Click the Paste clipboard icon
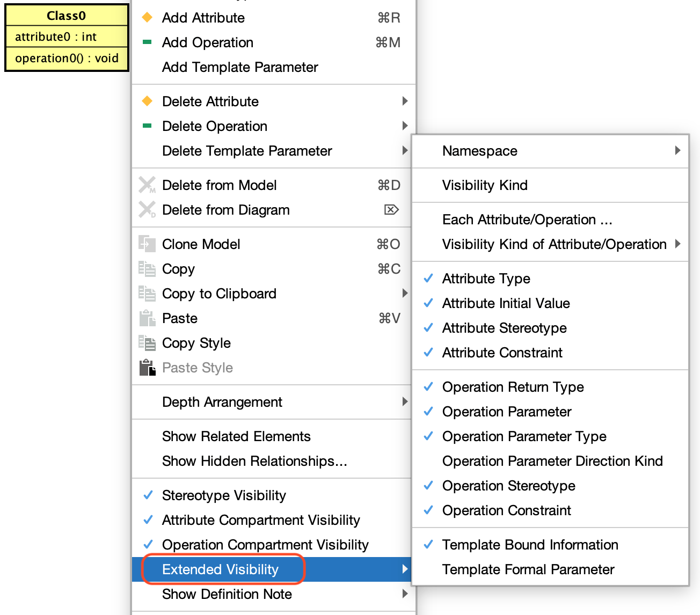The width and height of the screenshot is (700, 615). [x=147, y=318]
